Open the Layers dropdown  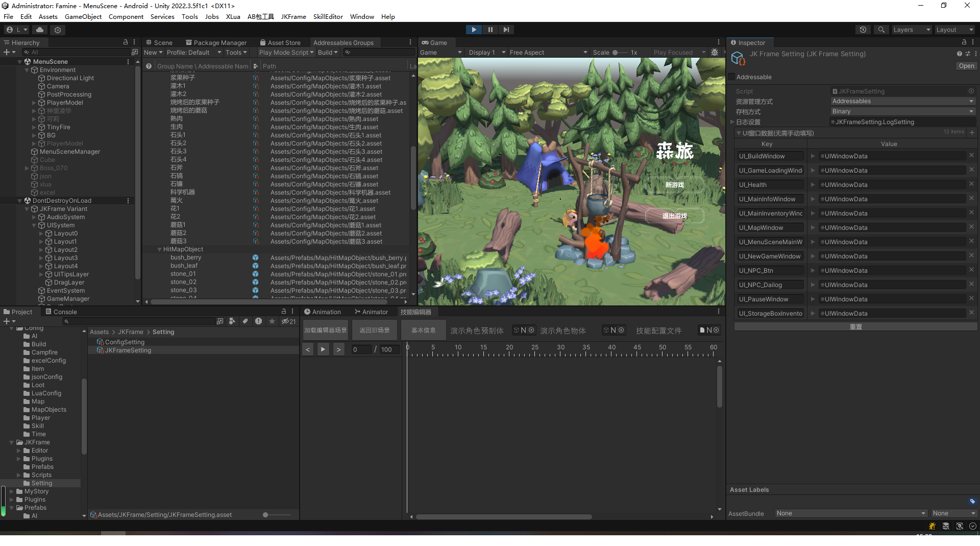click(912, 30)
